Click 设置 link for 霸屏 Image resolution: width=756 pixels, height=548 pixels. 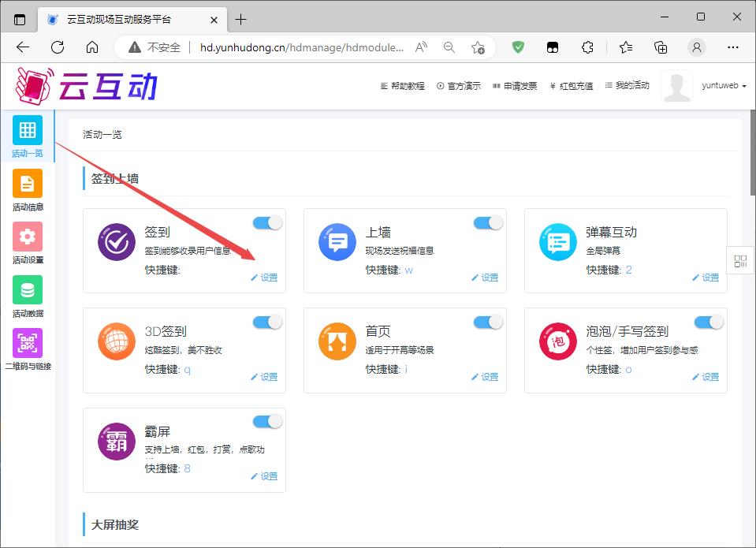[264, 476]
